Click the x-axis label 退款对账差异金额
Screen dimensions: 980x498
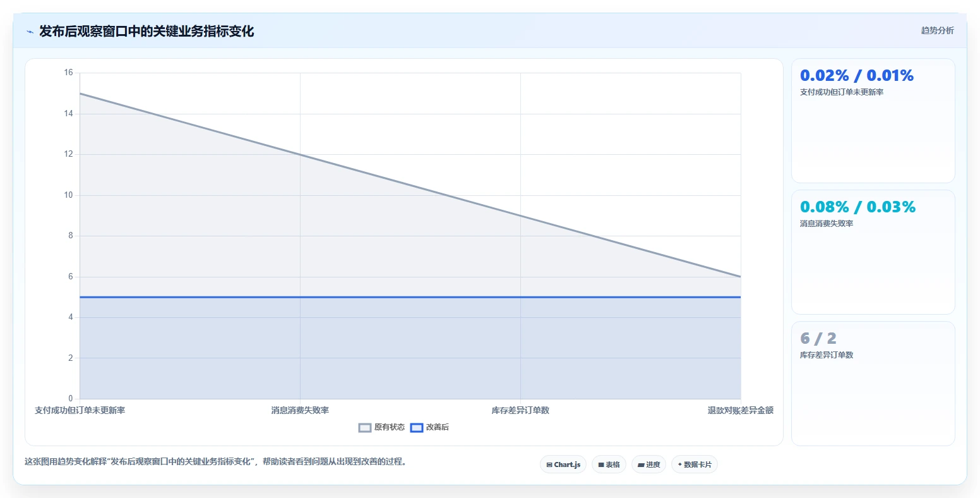coord(741,411)
